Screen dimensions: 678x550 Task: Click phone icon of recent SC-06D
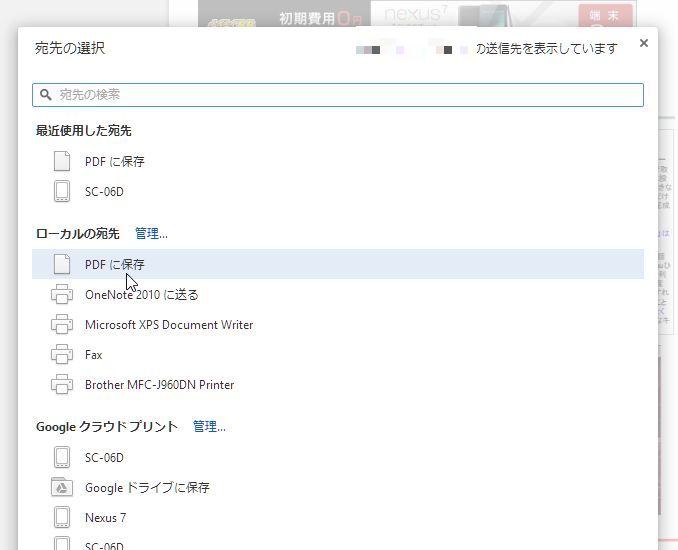(62, 192)
